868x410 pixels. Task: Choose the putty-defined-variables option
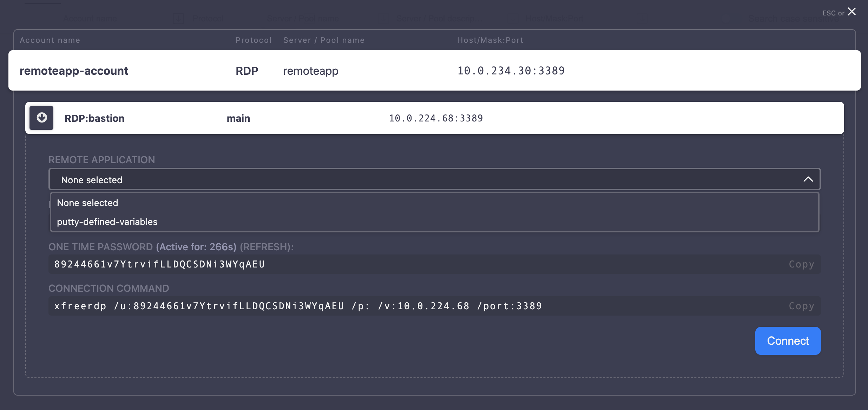click(x=107, y=222)
